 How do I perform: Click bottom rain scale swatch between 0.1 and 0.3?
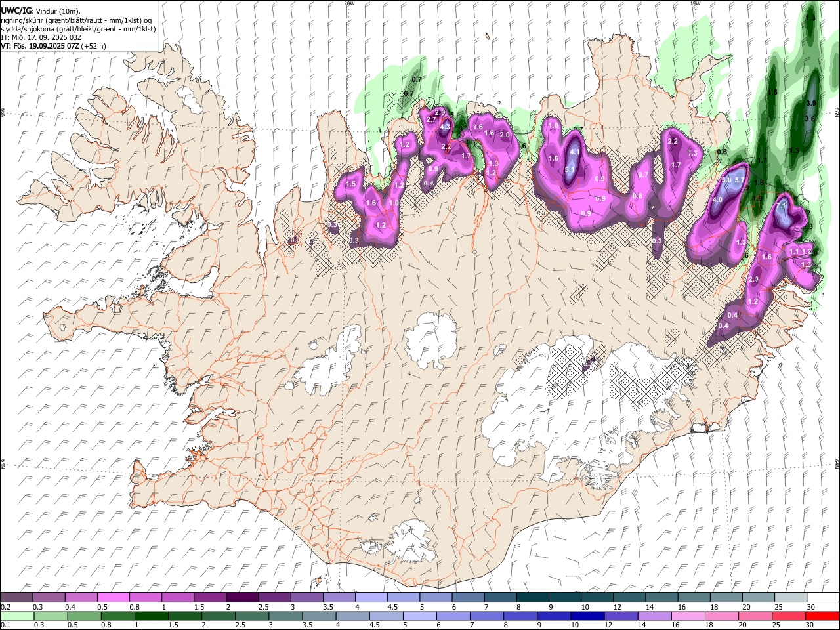tap(16, 616)
